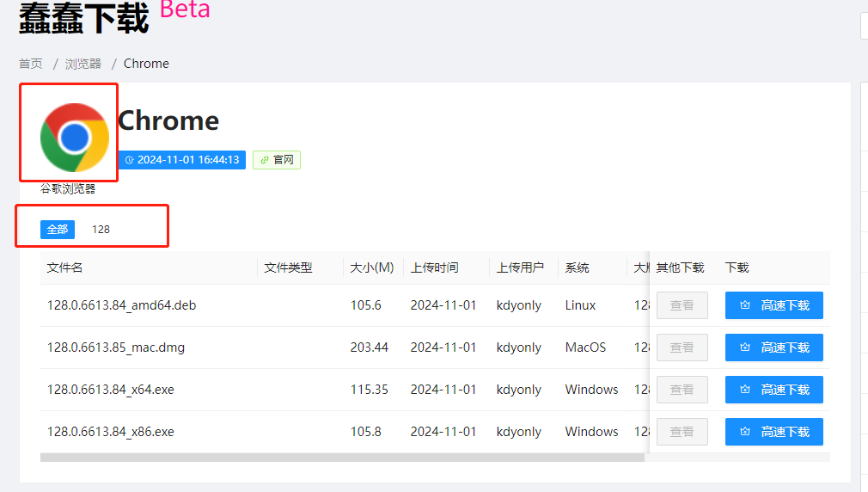Open the 官网 official site link
868x492 pixels.
[x=277, y=160]
